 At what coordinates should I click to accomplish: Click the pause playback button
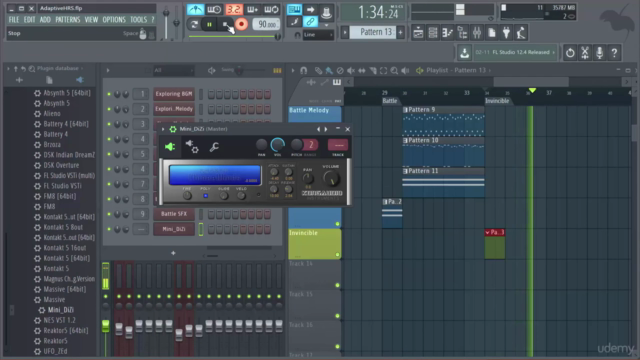coord(209,24)
